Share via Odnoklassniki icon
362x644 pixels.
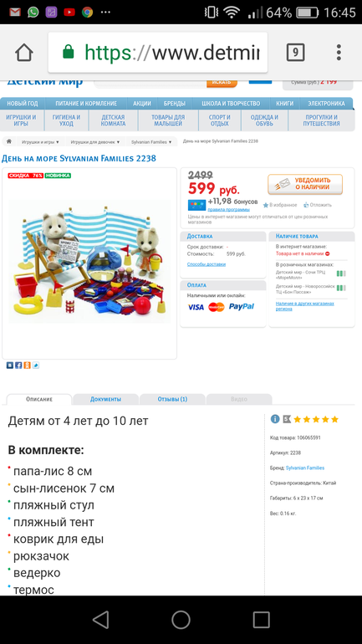tap(27, 365)
